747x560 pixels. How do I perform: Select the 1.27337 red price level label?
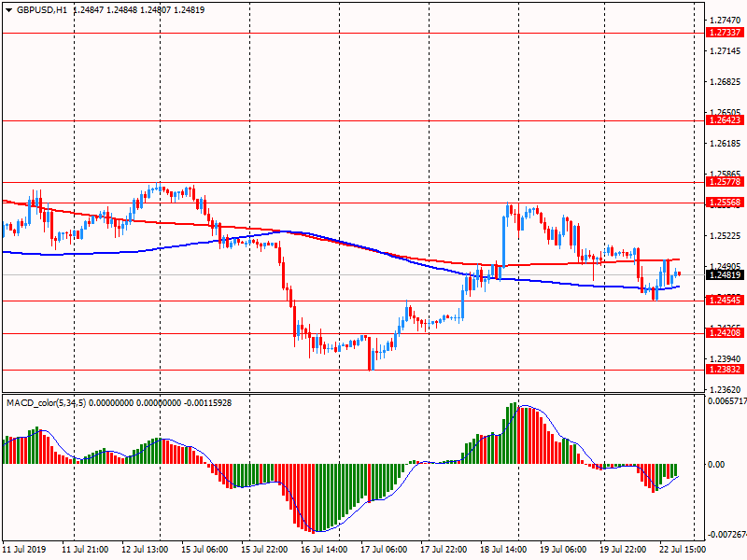725,33
